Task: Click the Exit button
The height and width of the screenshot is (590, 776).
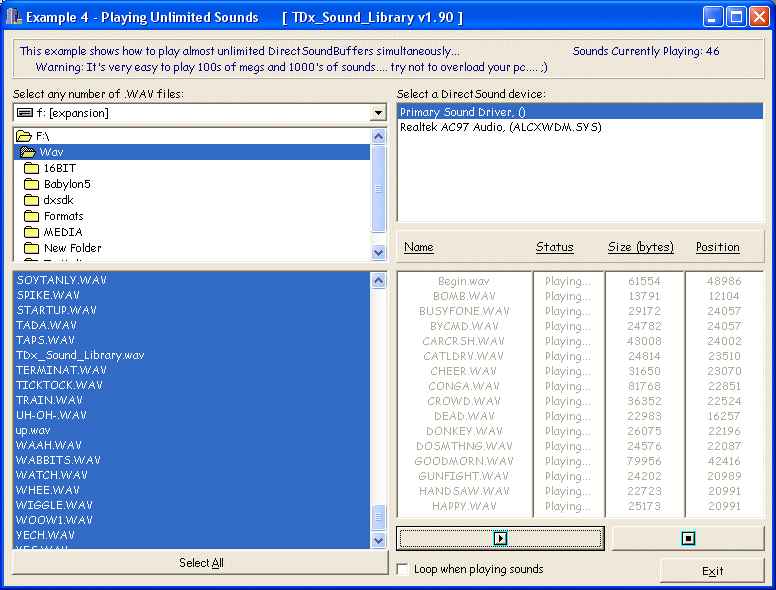Action: pyautogui.click(x=712, y=571)
